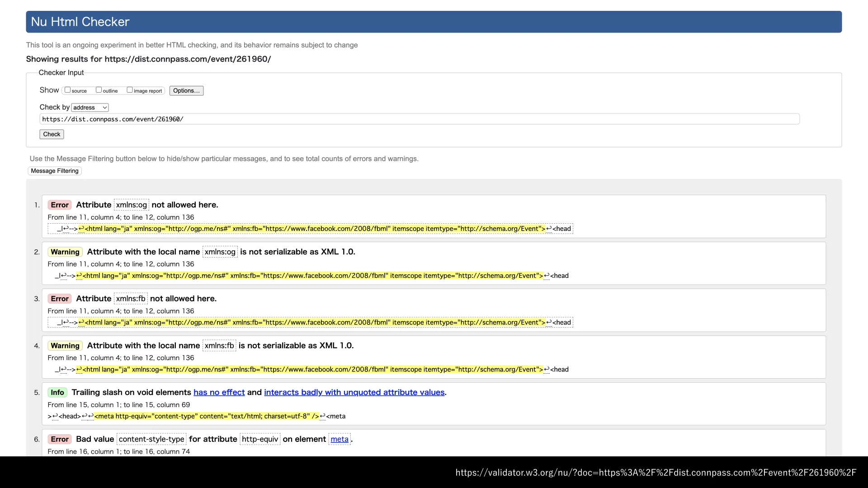
Task: Click the Error badge on message 6
Action: point(60,439)
